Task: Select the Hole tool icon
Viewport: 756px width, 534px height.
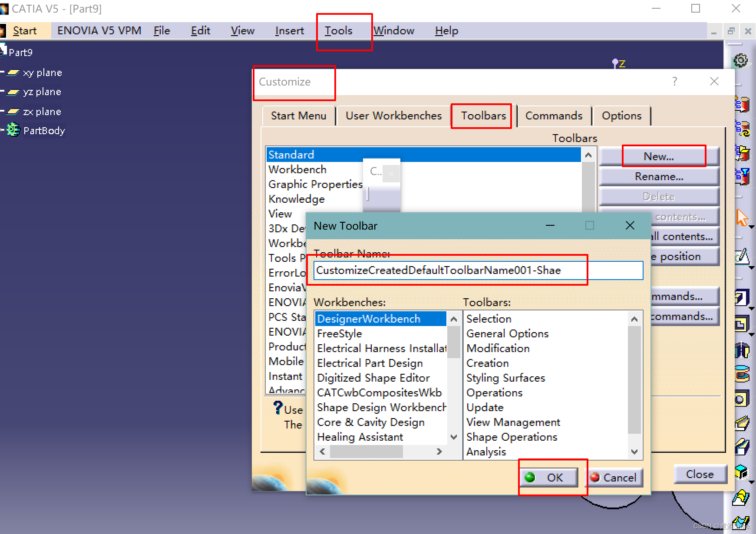Action: 742,399
